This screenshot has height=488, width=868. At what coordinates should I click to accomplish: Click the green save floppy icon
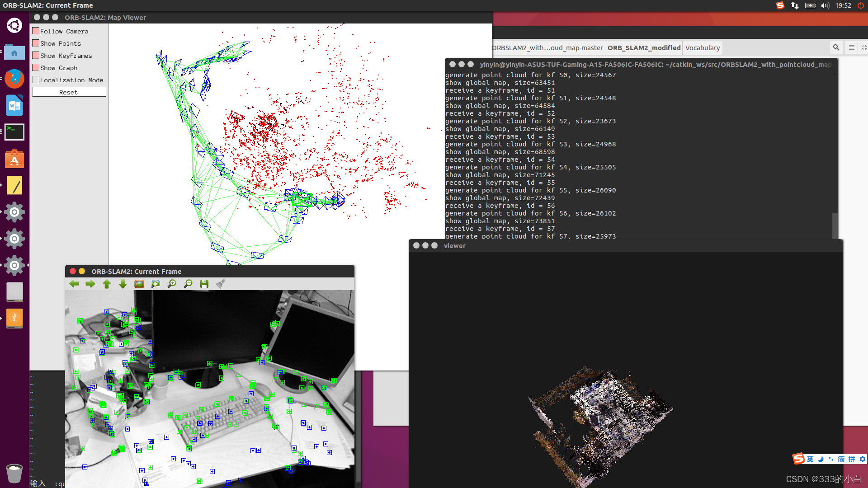pyautogui.click(x=204, y=284)
